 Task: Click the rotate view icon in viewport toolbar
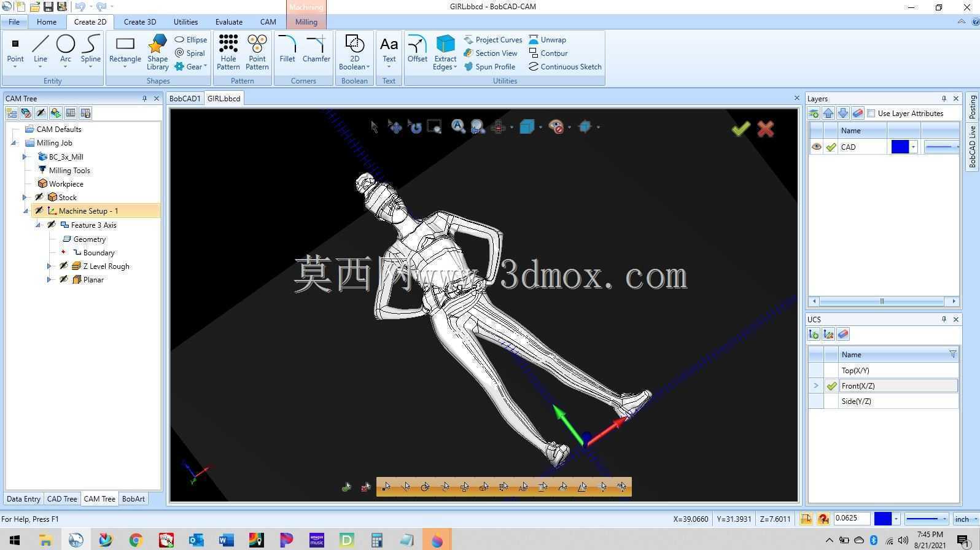tap(414, 127)
